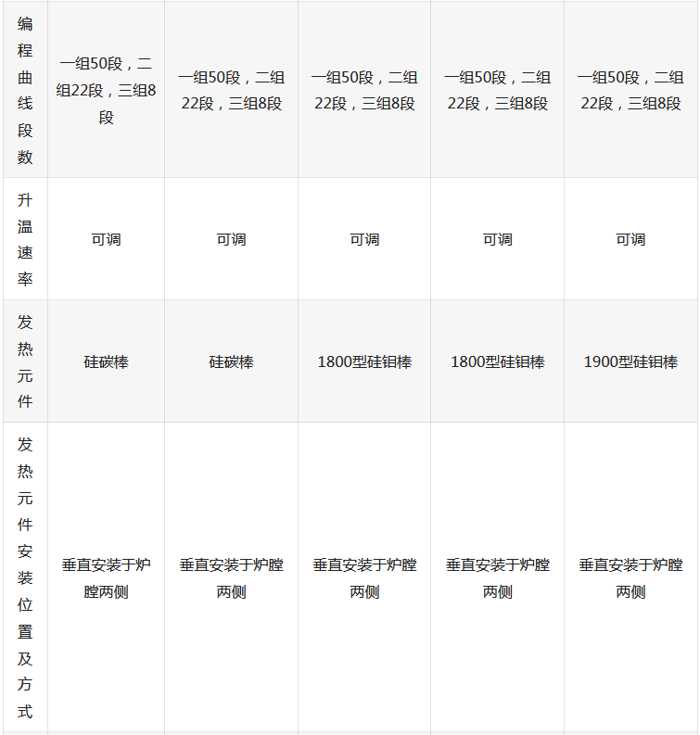Click the rightmost 垂直安装于炉膛两侧 cell

(630, 577)
